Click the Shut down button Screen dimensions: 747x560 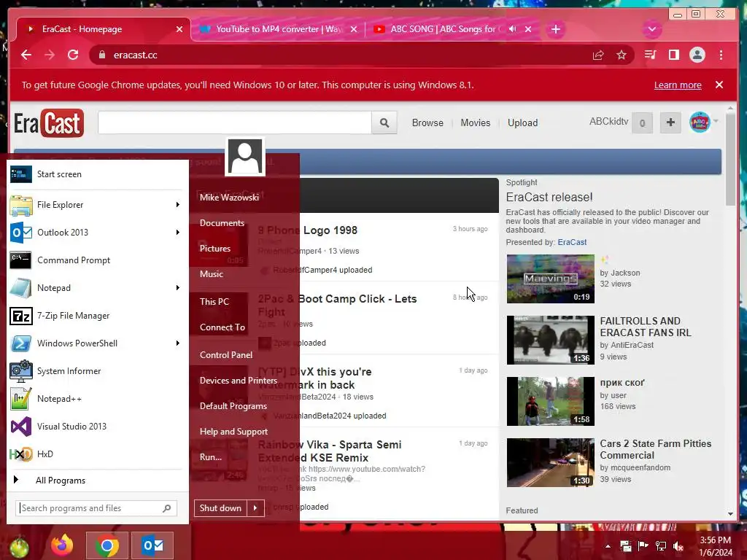220,508
